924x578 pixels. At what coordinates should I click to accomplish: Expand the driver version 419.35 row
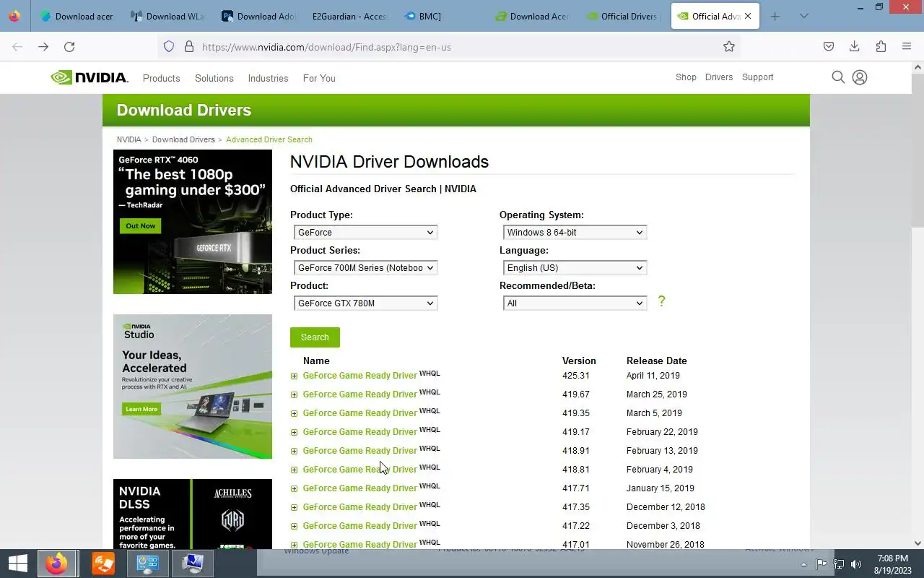coord(294,413)
